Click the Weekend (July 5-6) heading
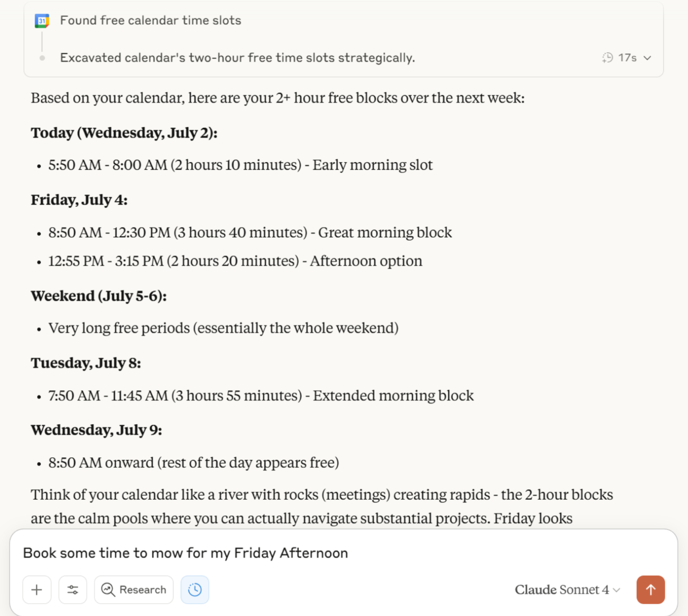This screenshot has width=688, height=616. pos(99,296)
